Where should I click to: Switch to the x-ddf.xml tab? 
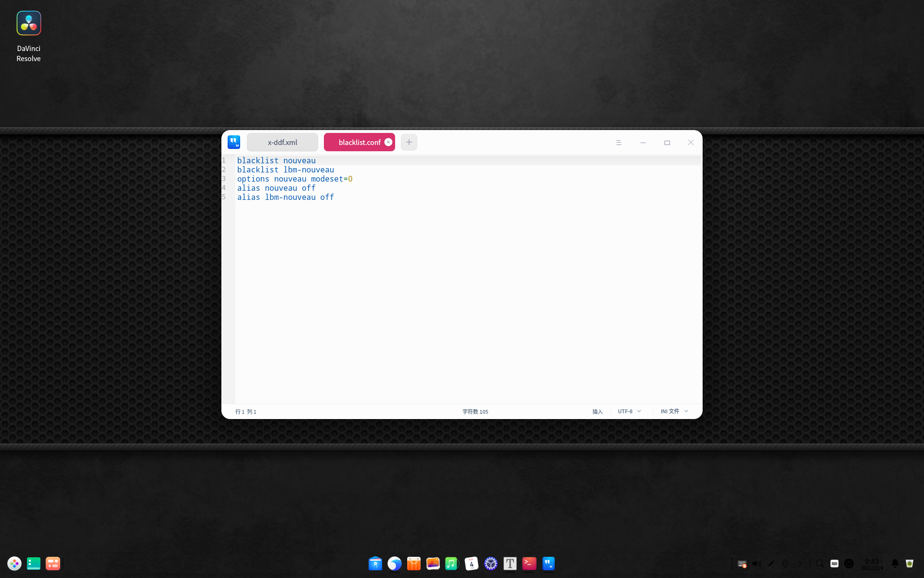pyautogui.click(x=282, y=143)
